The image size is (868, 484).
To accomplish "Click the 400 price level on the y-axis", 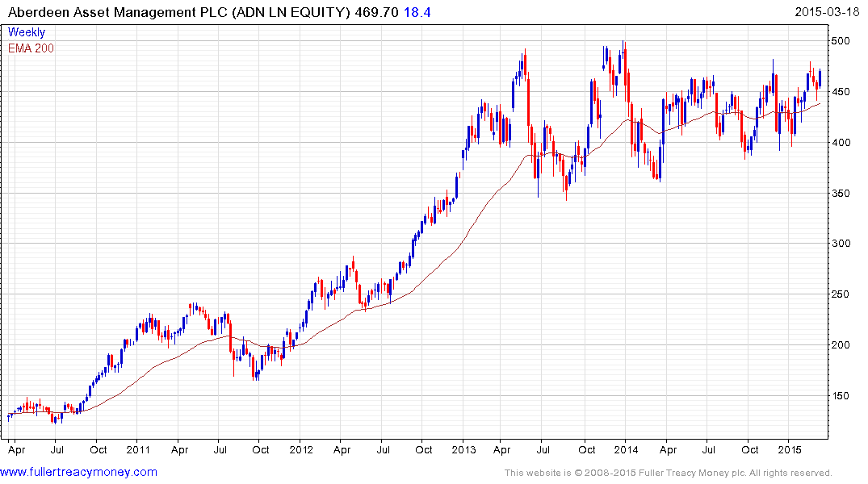I will [843, 143].
